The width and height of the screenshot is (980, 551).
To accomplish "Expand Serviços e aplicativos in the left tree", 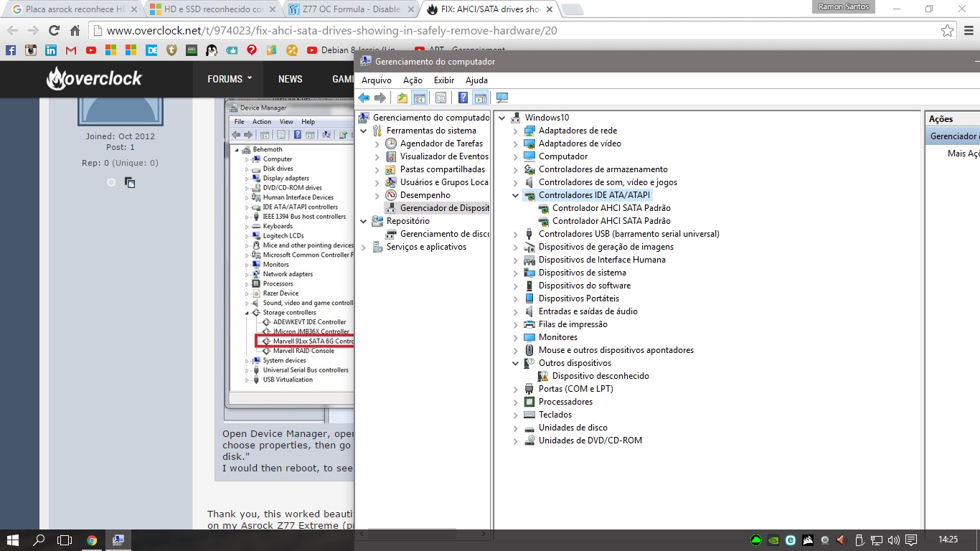I will (x=364, y=247).
